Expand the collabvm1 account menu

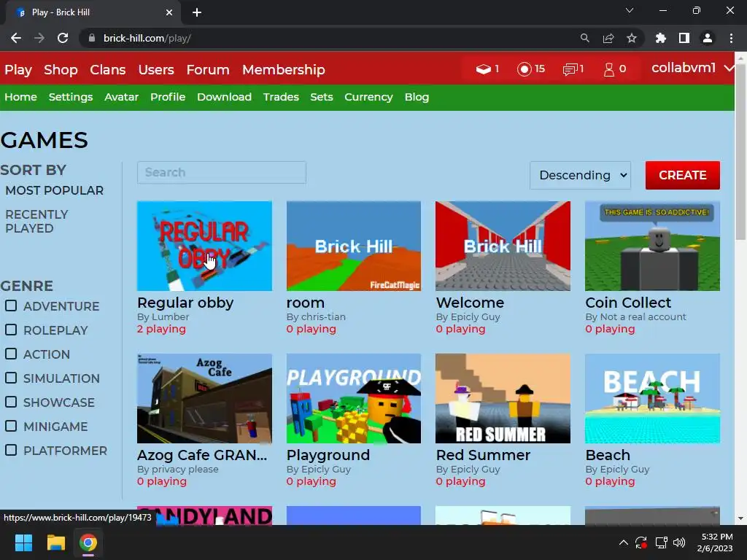[x=692, y=68]
